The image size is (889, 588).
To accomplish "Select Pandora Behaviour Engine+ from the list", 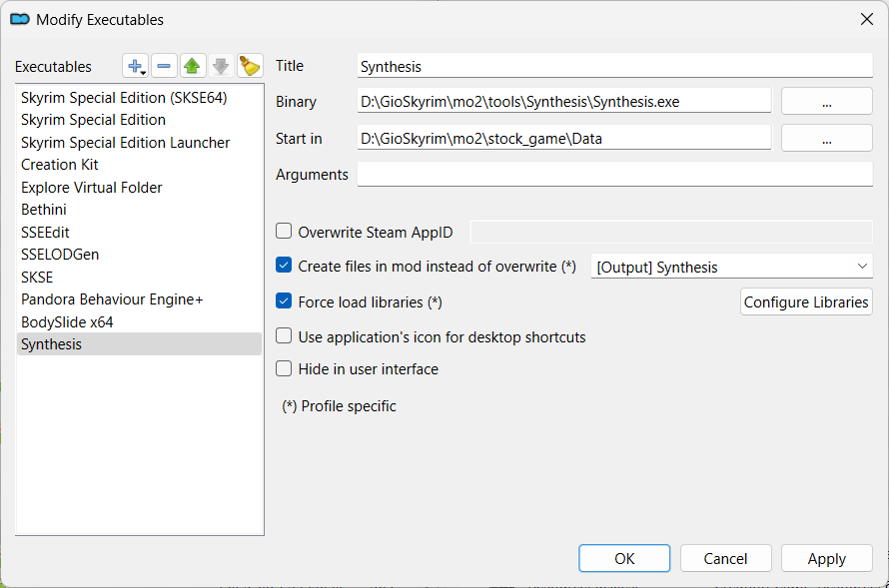I will 112,298.
